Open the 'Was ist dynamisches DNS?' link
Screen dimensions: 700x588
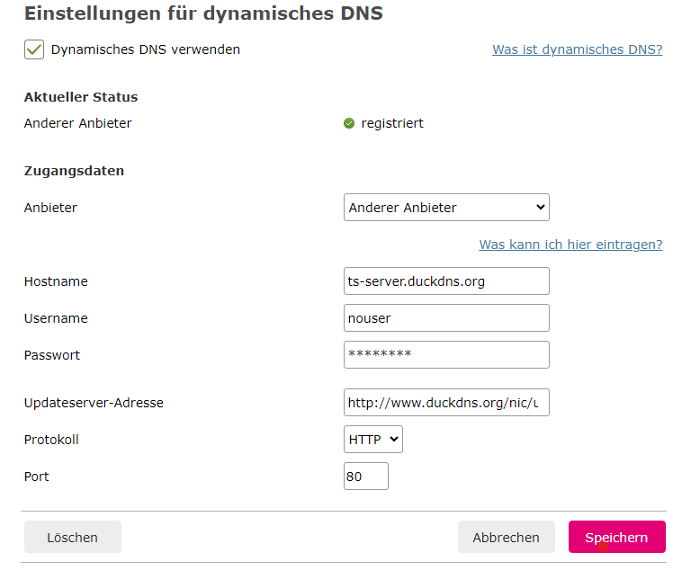(577, 49)
